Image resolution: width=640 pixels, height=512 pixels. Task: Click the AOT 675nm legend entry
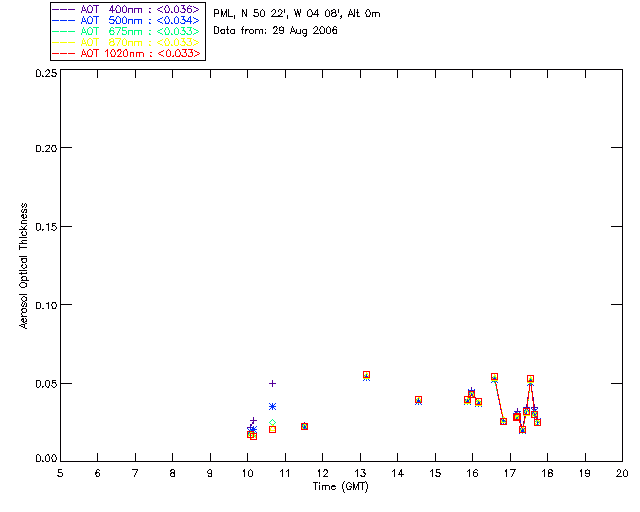127,31
